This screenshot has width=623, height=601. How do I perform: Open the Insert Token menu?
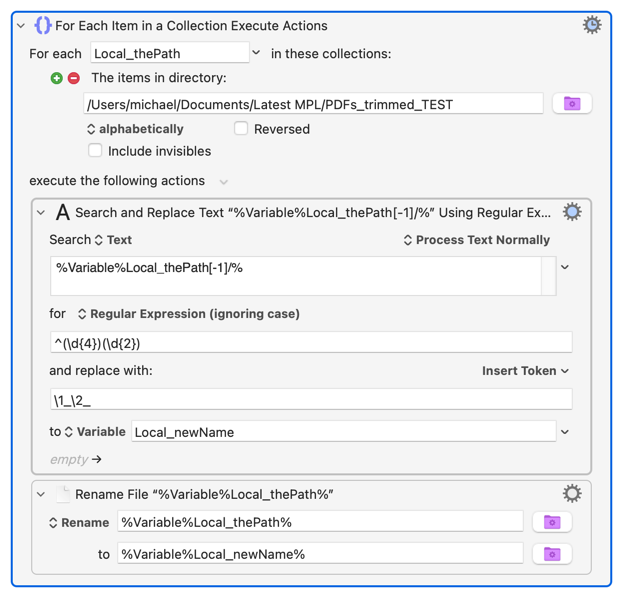[525, 371]
